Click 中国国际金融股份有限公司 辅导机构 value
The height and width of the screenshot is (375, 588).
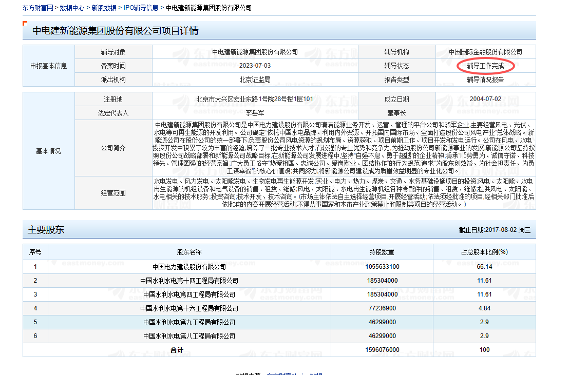pos(486,52)
